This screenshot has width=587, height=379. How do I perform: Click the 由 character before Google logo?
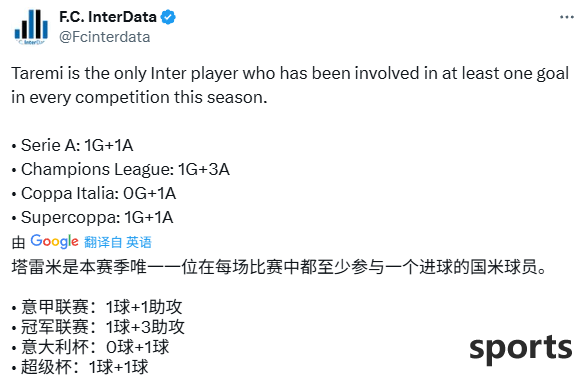click(18, 243)
